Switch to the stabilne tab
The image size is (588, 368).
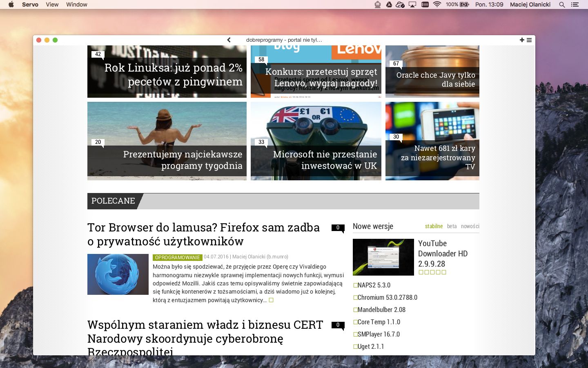[x=434, y=226]
